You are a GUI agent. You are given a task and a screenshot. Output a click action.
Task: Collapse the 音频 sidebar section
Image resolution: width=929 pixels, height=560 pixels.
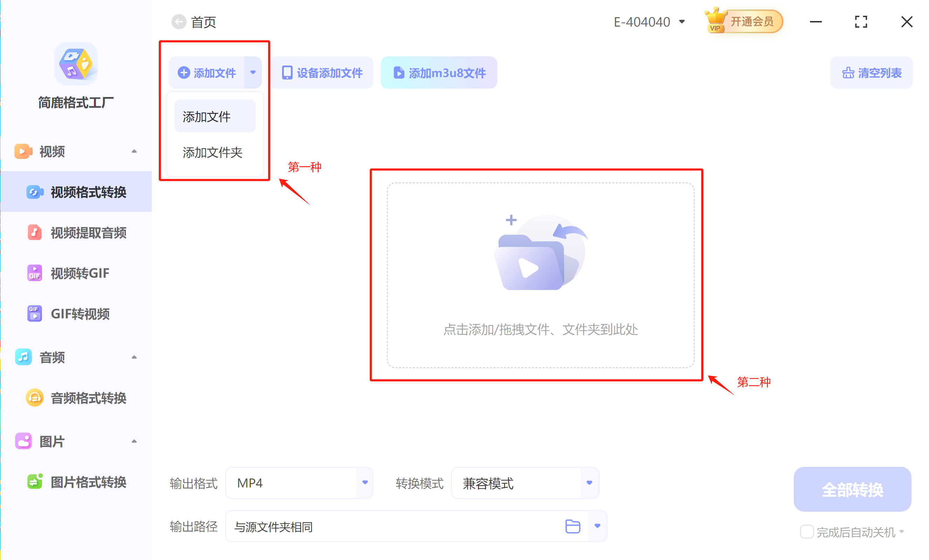[x=134, y=357]
